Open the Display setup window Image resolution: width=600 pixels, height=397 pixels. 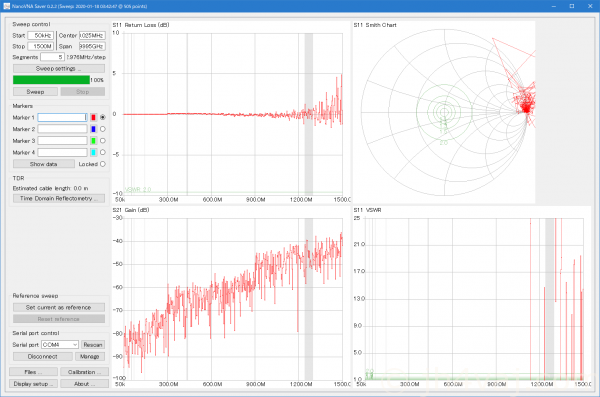point(33,384)
